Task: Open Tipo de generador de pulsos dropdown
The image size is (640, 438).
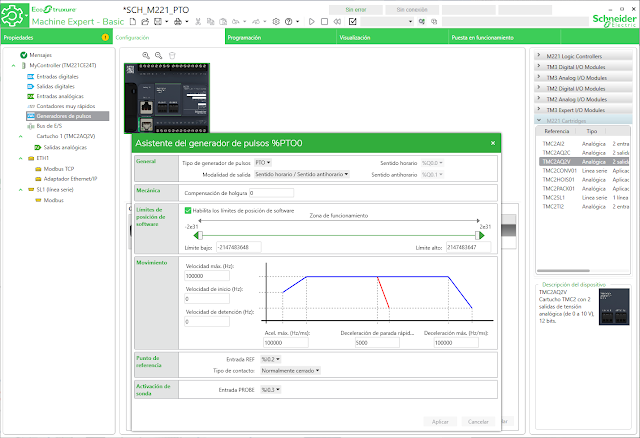Action: pos(263,162)
